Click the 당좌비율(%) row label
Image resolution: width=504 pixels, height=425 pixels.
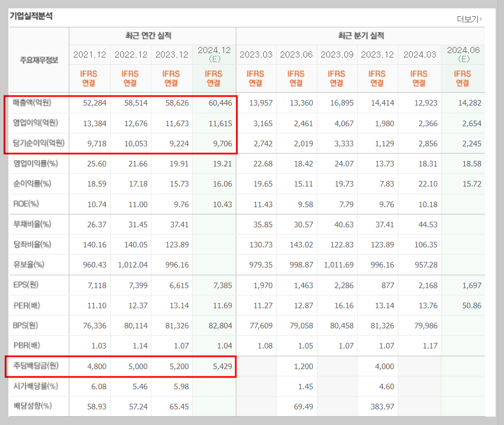[x=32, y=245]
